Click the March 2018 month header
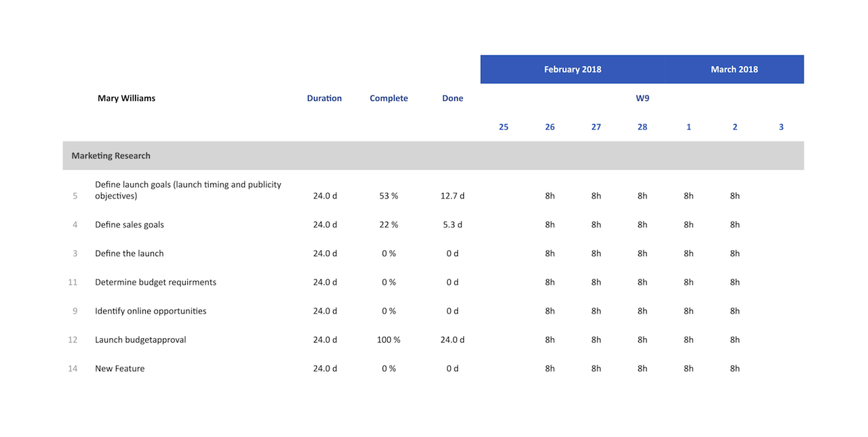 [x=734, y=69]
